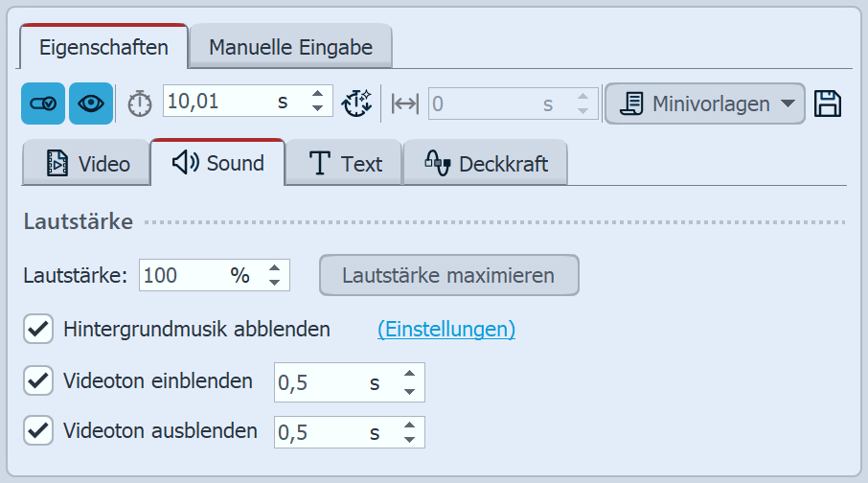Image resolution: width=868 pixels, height=483 pixels.
Task: Toggle the Videoton einblenden checkbox
Action: click(38, 381)
